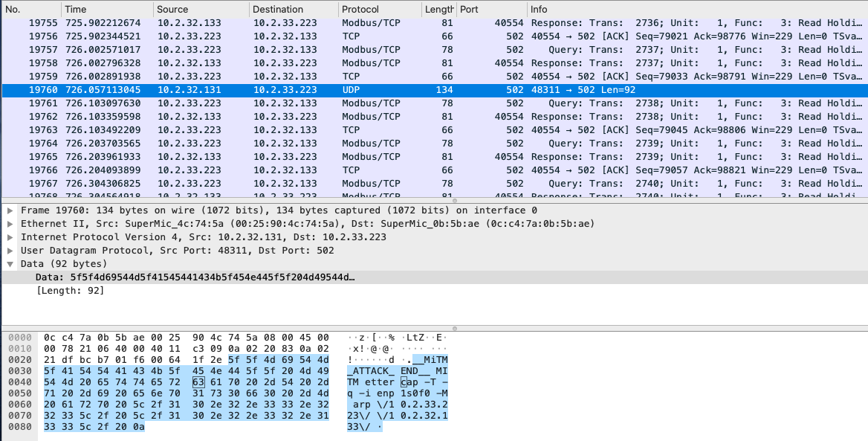Expand the Ethernet II tree node
The width and height of the screenshot is (868, 441).
point(10,224)
